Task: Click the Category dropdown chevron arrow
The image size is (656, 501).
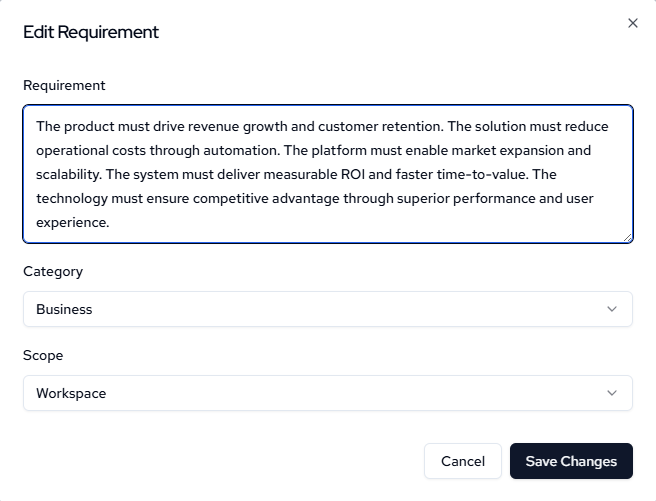Action: tap(612, 309)
